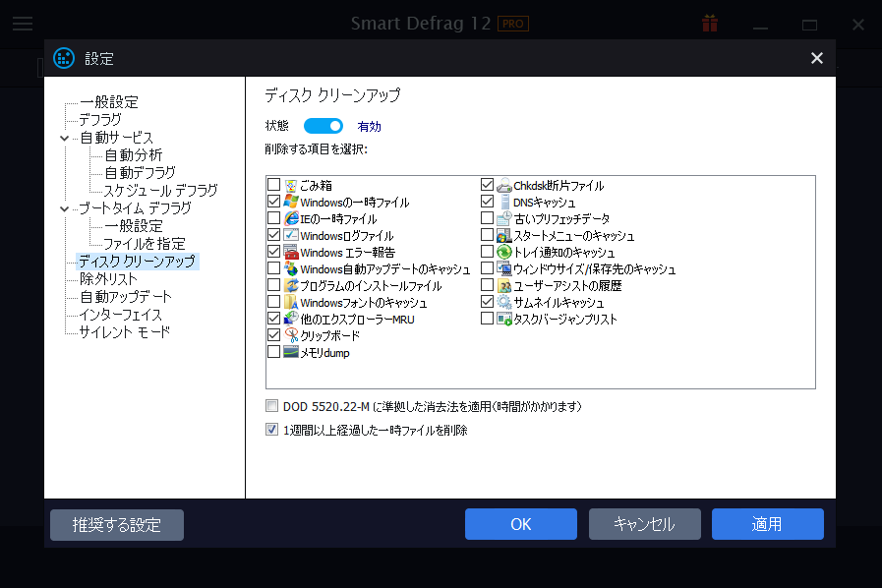Click the サムネイルキャッシュ gear icon
This screenshot has height=588, width=882.
(504, 302)
